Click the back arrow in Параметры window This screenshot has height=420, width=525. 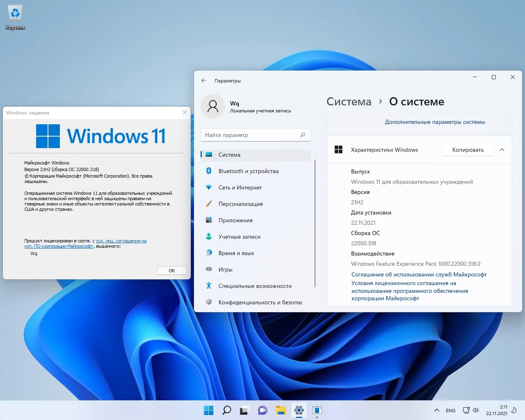pos(204,81)
